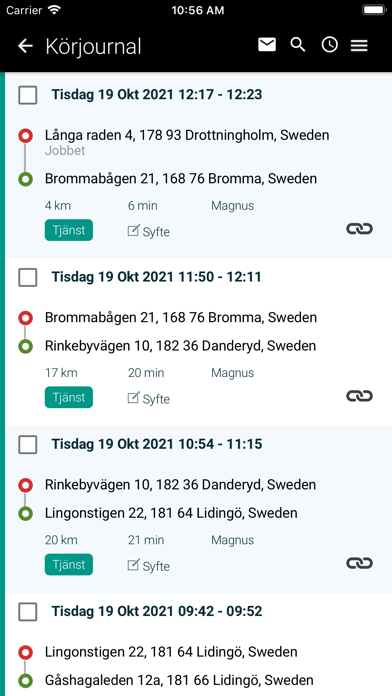Edit Syfte for the 20 min trip
Screen dimensions: 392x696
click(149, 399)
